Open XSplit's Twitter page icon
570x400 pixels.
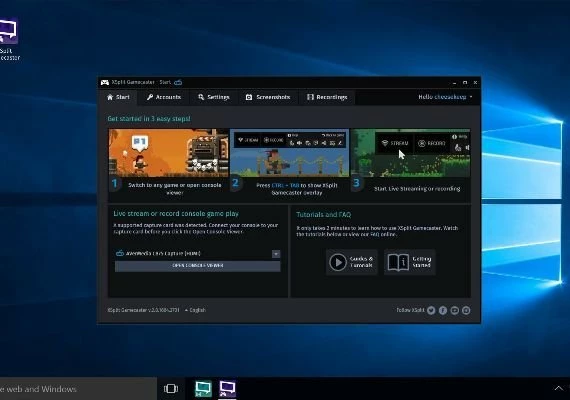pyautogui.click(x=431, y=310)
